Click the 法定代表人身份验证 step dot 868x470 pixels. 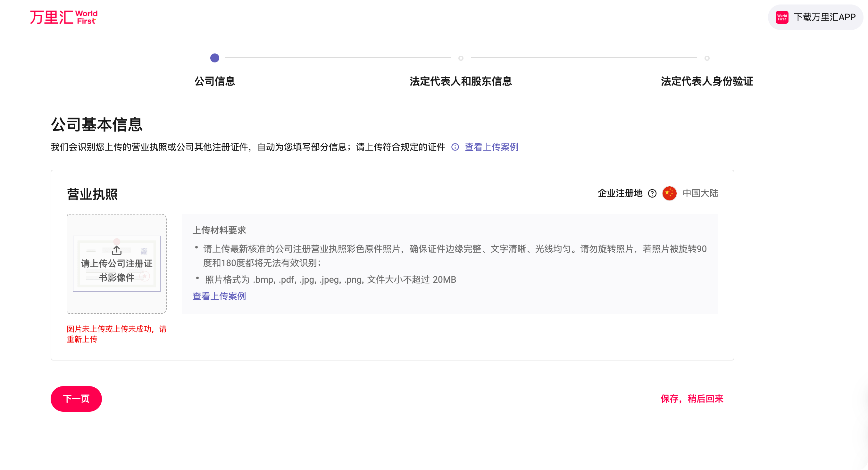point(707,58)
